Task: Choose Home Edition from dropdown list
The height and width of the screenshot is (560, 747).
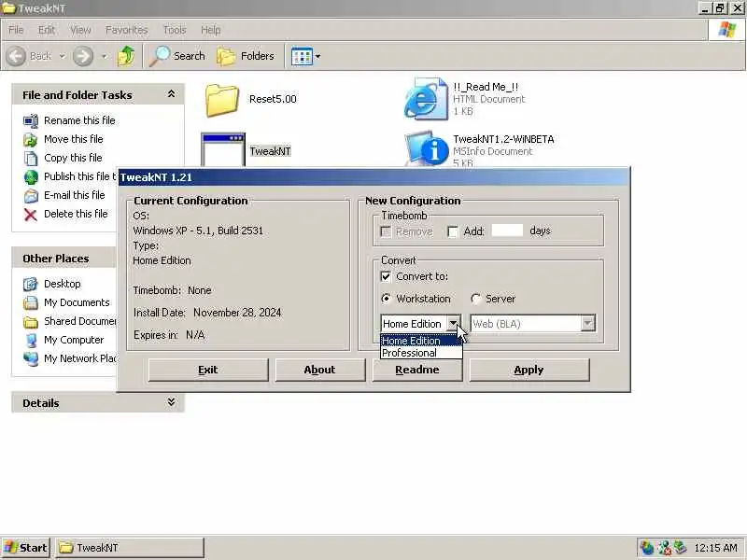Action: 421,341
